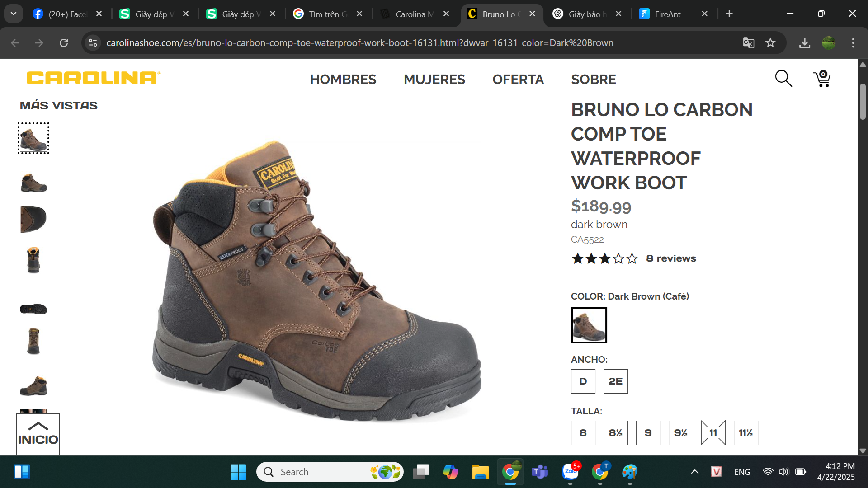Click the browser forward arrow
The height and width of the screenshot is (488, 868).
[39, 43]
